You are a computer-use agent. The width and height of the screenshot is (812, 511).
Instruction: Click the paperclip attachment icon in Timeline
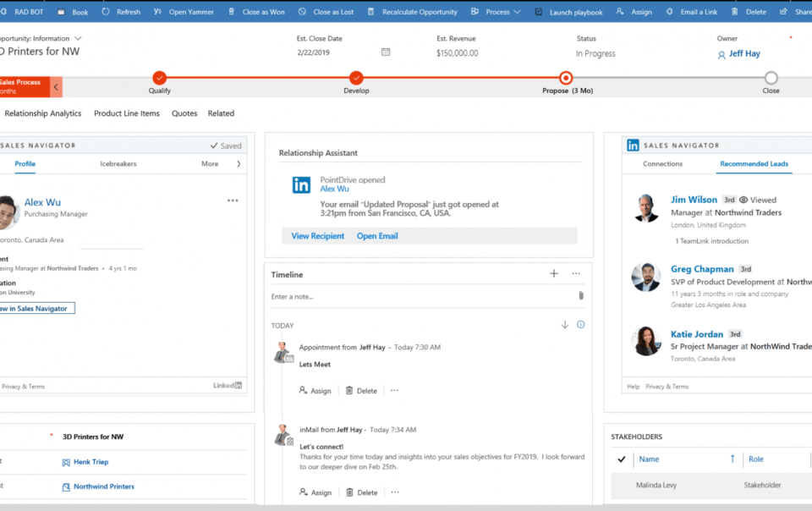tap(580, 296)
